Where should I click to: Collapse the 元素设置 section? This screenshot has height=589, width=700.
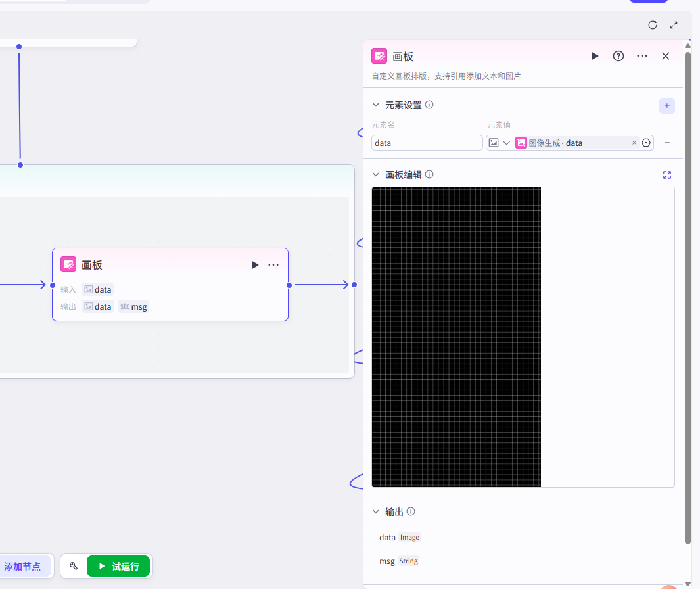pos(376,105)
